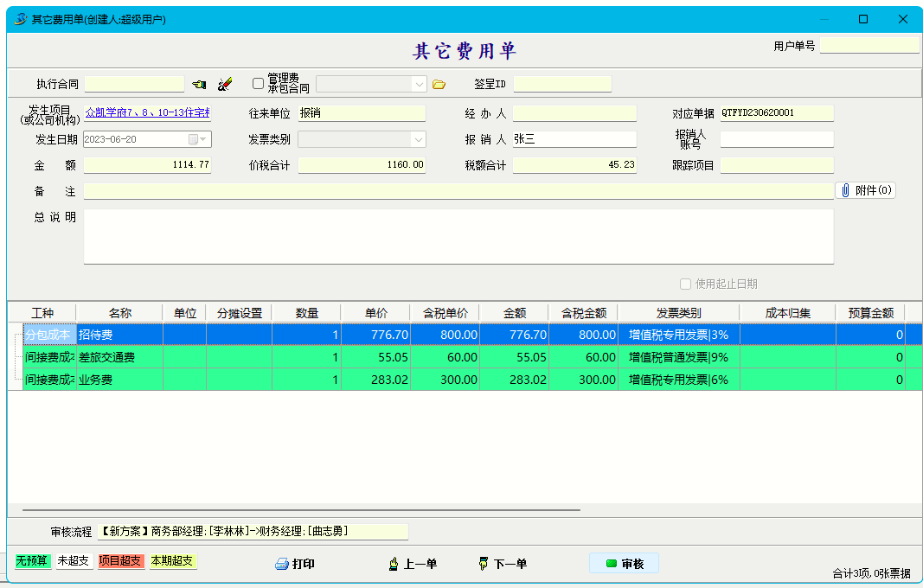Click the 项目超支 red legend swatch
This screenshot has height=588, width=923.
point(121,561)
